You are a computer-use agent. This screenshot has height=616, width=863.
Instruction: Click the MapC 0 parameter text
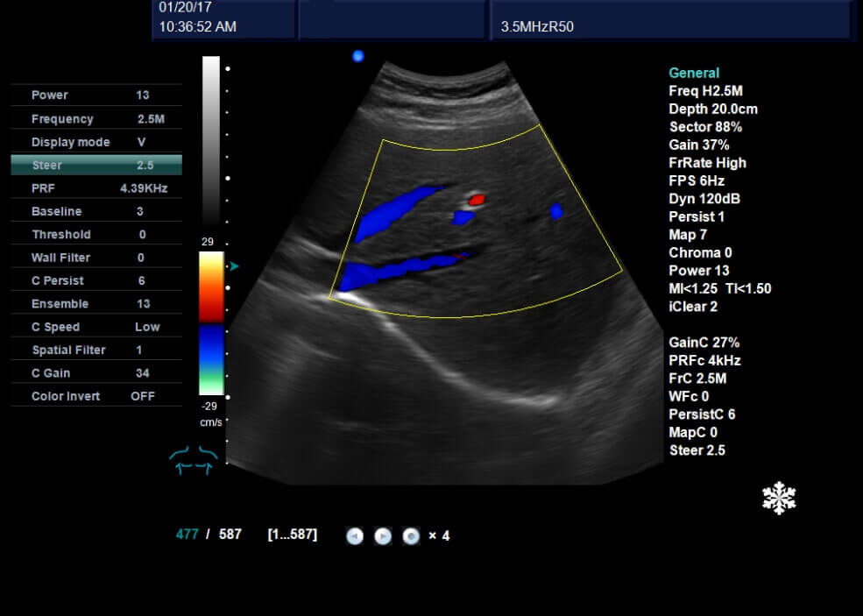[693, 432]
